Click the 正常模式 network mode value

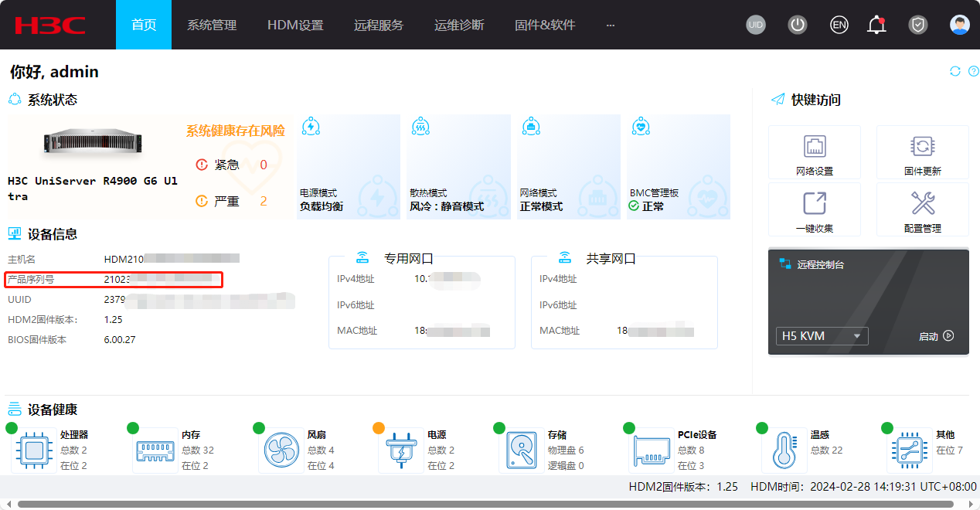[541, 206]
